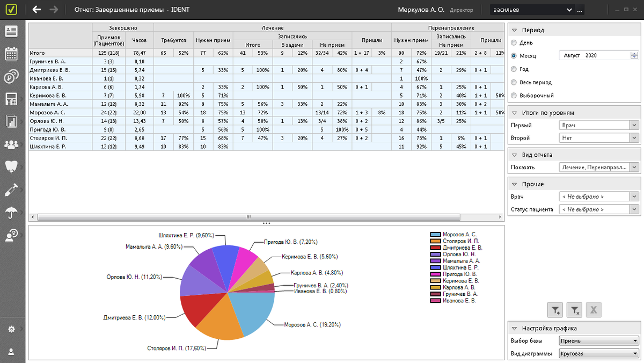Open the settings gear in sidebar
The width and height of the screenshot is (644, 363).
(x=11, y=329)
